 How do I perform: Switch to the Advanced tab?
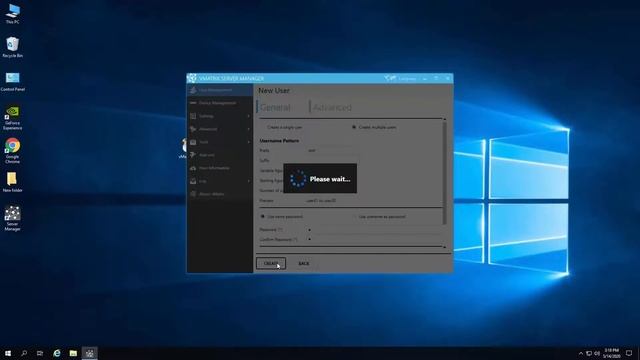tap(331, 107)
